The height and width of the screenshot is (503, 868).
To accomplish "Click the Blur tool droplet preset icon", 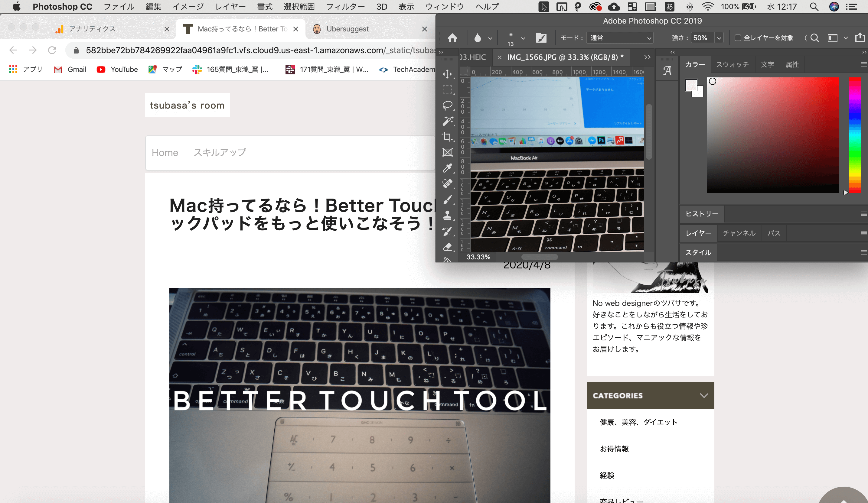I will point(477,38).
